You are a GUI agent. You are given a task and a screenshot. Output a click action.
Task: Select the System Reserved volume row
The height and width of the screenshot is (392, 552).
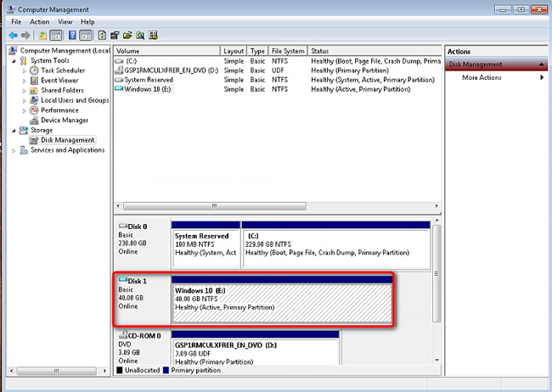tap(278, 80)
